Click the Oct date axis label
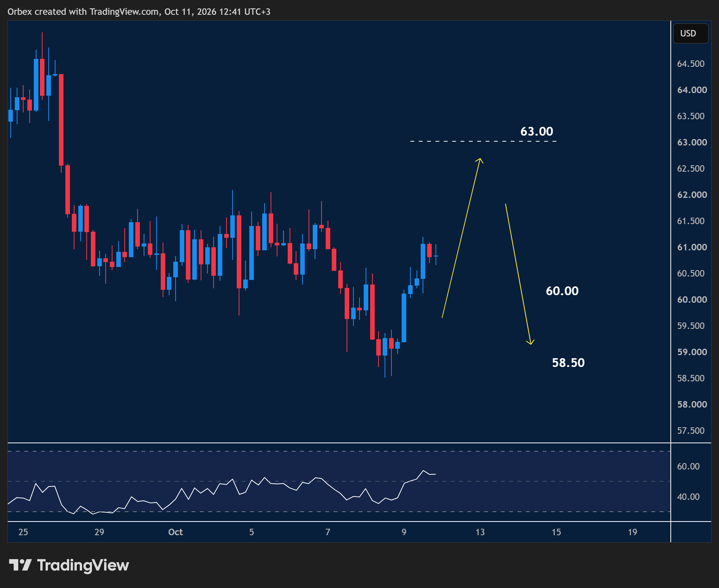This screenshot has width=719, height=588. coord(176,532)
